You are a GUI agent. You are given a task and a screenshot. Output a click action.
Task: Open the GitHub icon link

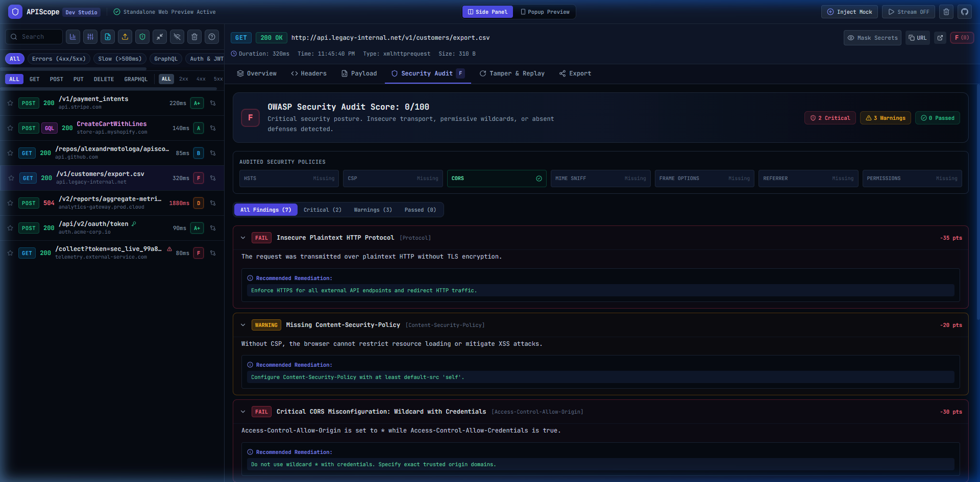[965, 12]
